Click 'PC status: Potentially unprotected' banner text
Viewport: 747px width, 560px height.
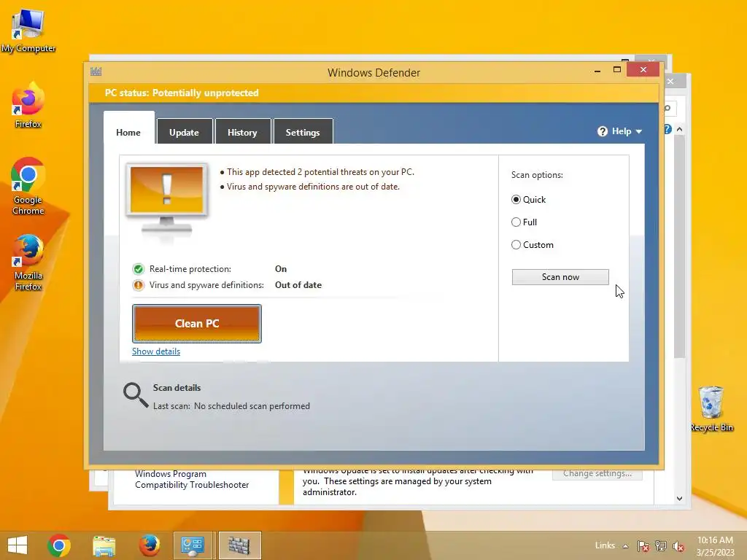pyautogui.click(x=182, y=93)
